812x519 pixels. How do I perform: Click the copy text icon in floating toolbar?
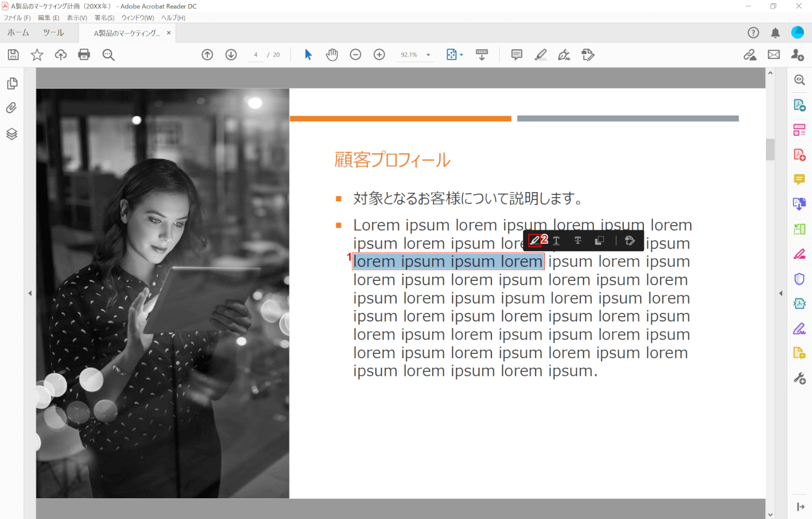[599, 241]
